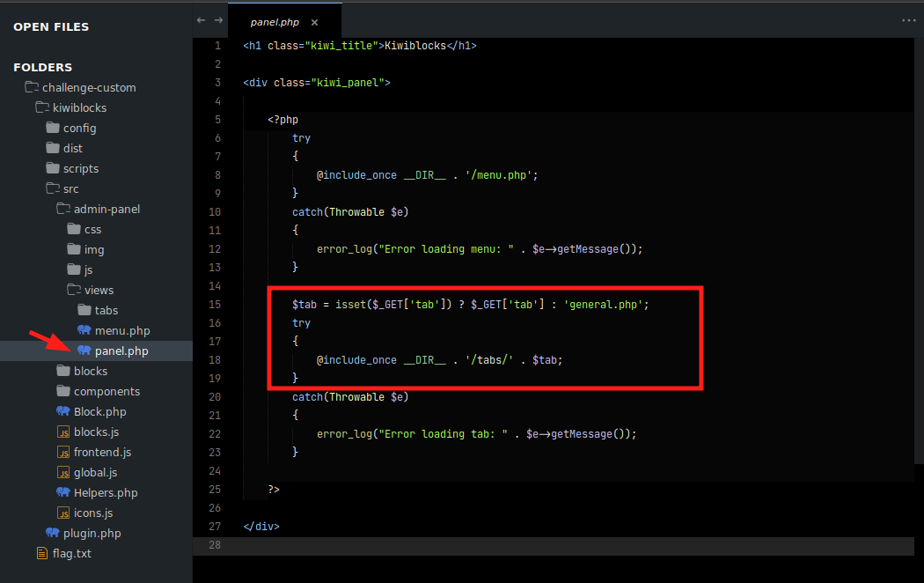Screen dimensions: 924x583
Task: Click line number 1 in the gutter
Action: click(x=218, y=46)
